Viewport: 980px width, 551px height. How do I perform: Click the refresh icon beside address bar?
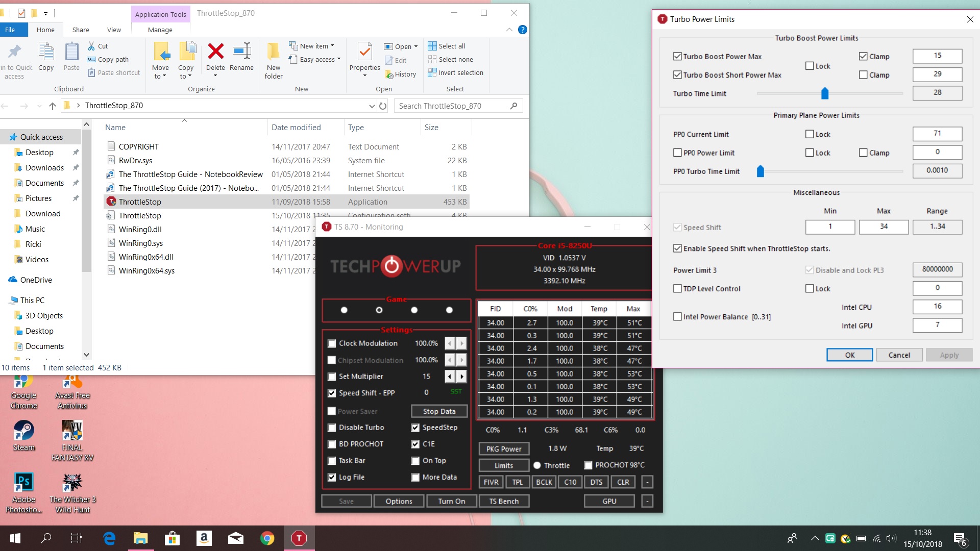point(383,106)
